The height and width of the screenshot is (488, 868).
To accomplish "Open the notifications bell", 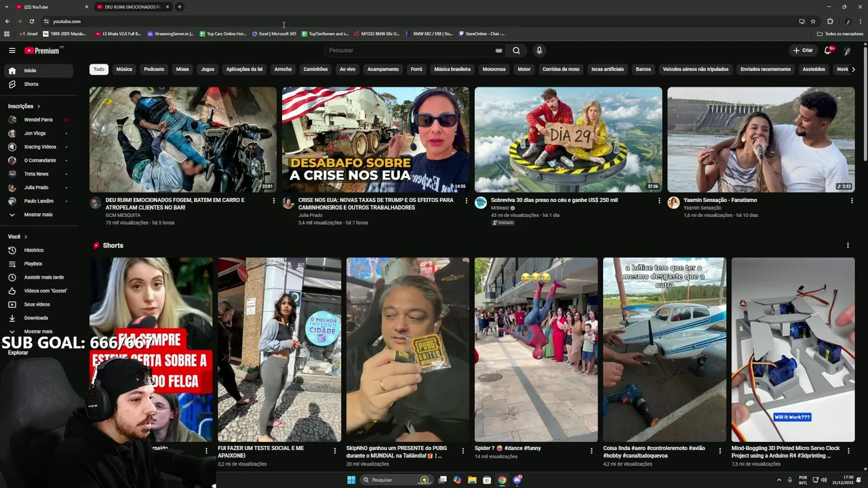I will click(828, 50).
